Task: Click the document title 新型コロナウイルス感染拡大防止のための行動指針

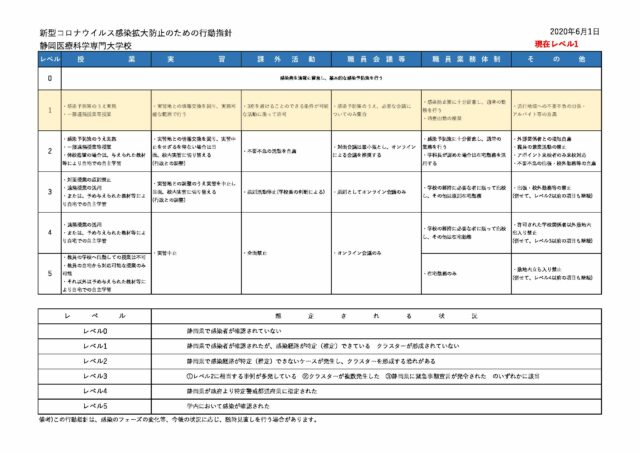Action: coord(133,34)
